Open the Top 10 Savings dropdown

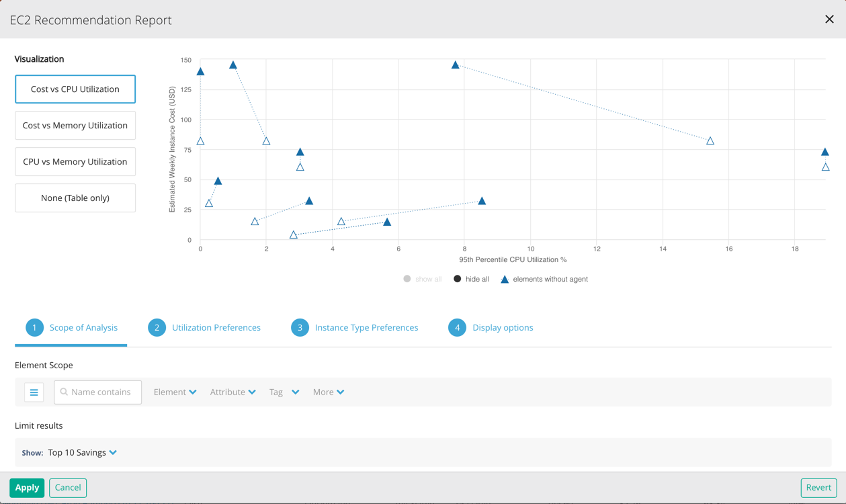coord(83,453)
